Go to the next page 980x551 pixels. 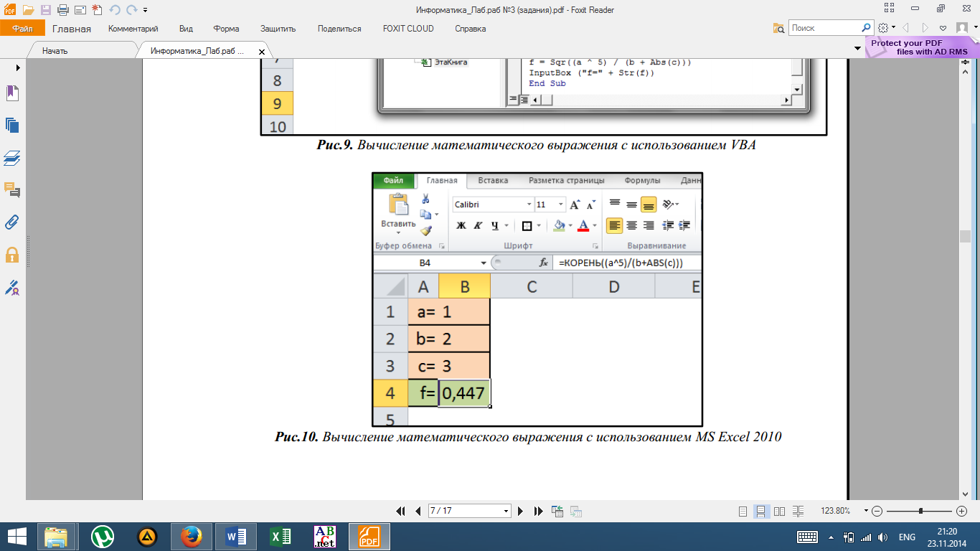[521, 511]
